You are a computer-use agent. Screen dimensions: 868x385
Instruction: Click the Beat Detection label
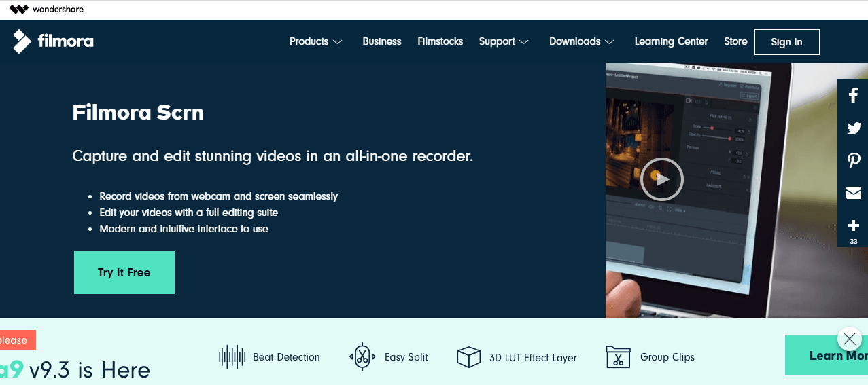[286, 357]
